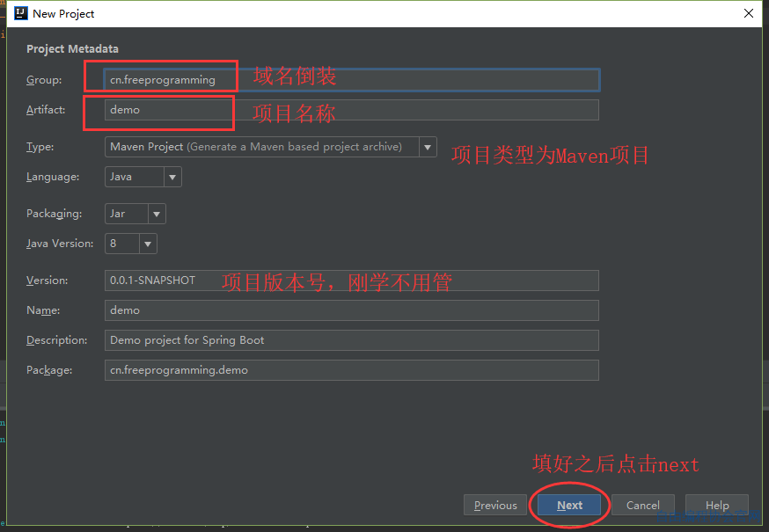Screen dimensions: 769x532
Task: Click the Artifact label
Action: tap(46, 110)
